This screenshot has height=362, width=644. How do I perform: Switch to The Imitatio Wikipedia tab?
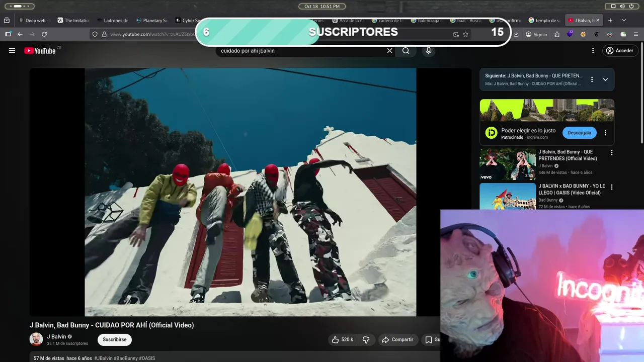(x=72, y=21)
